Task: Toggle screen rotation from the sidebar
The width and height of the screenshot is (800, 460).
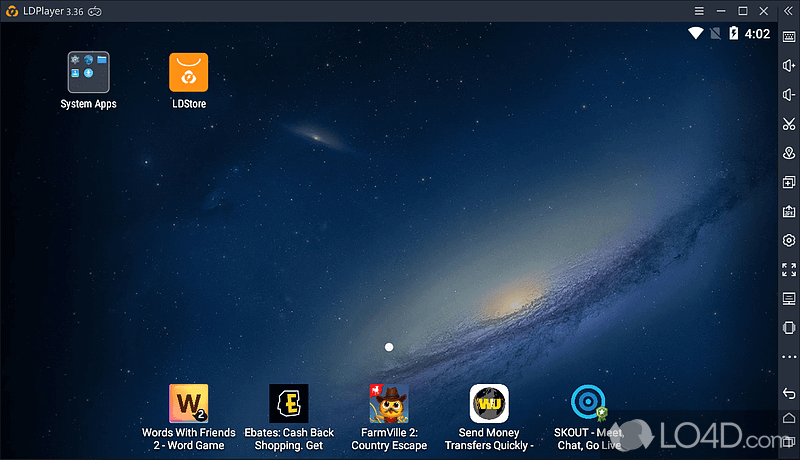Action: tap(788, 328)
